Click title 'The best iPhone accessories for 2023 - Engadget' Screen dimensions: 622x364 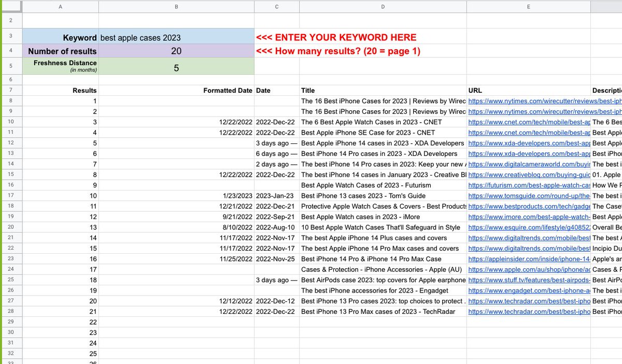(375, 290)
